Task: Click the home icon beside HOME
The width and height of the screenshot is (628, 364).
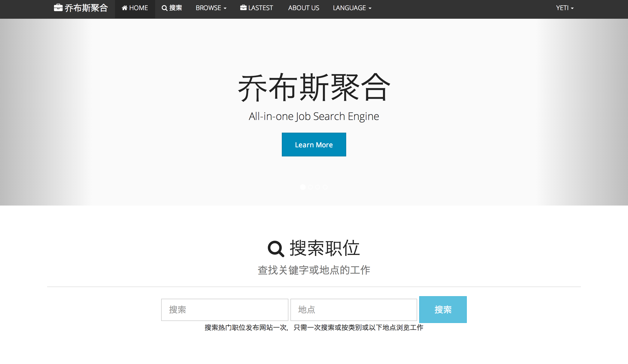Action: (124, 8)
